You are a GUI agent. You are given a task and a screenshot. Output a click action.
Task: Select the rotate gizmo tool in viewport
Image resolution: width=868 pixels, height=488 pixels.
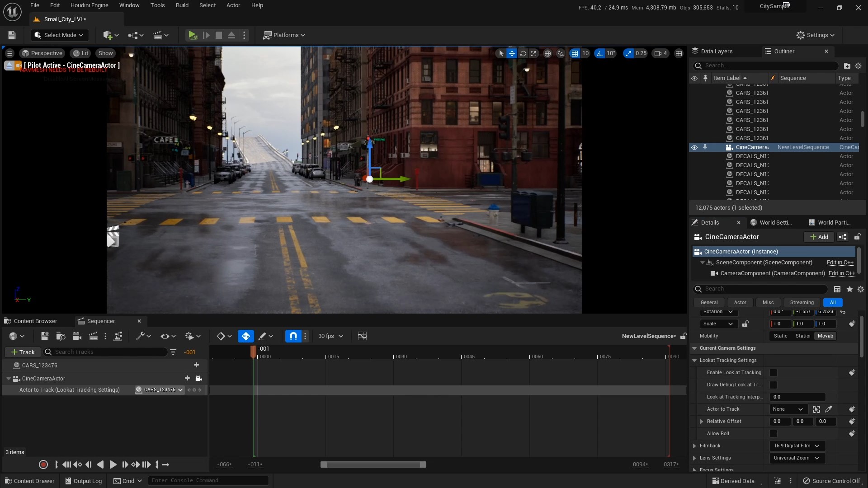pos(523,53)
